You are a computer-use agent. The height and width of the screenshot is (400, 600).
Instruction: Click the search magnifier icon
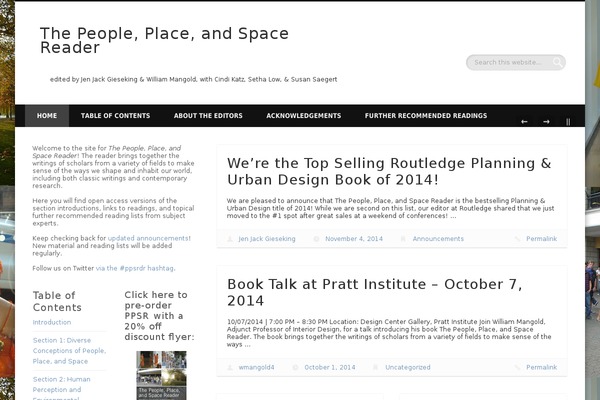[x=558, y=62]
